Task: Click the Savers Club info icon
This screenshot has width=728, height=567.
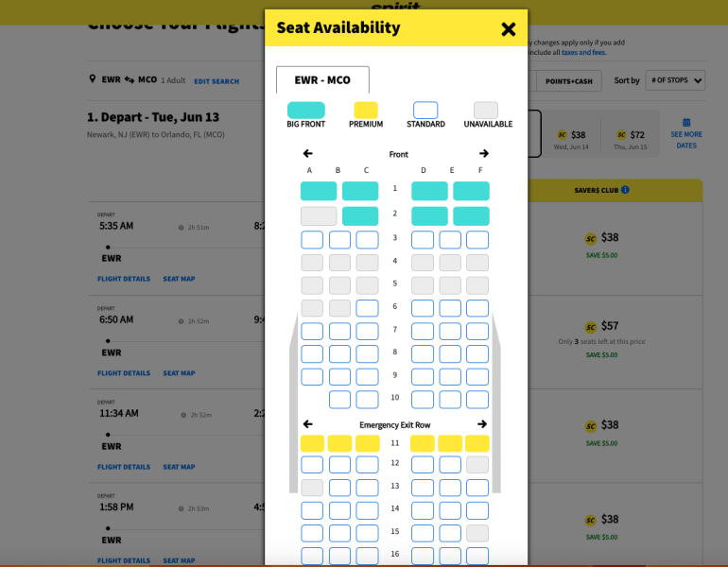Action: click(625, 190)
